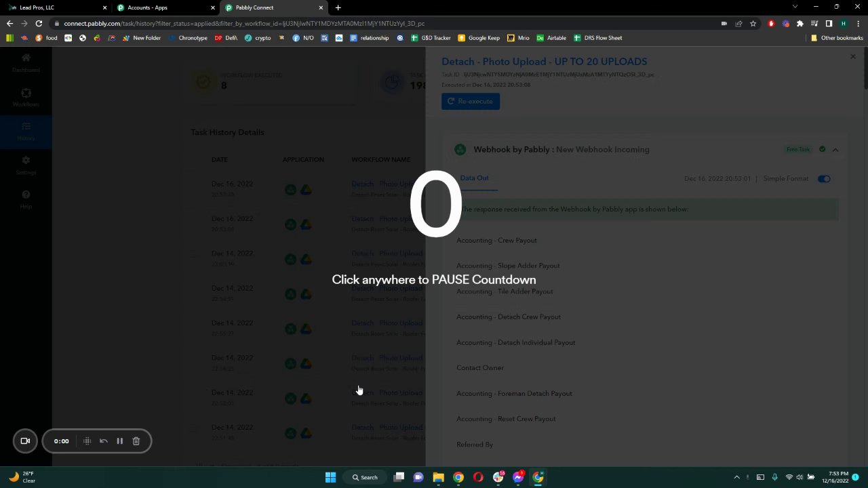Open the Google Keep bookmark

coord(479,38)
